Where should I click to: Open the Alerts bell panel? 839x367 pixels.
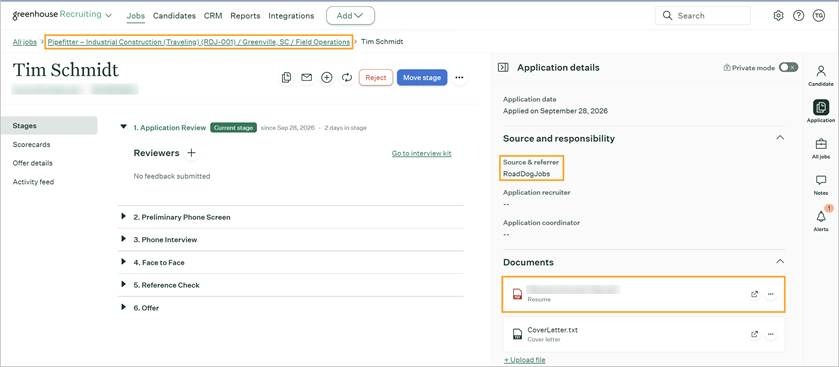pyautogui.click(x=821, y=219)
